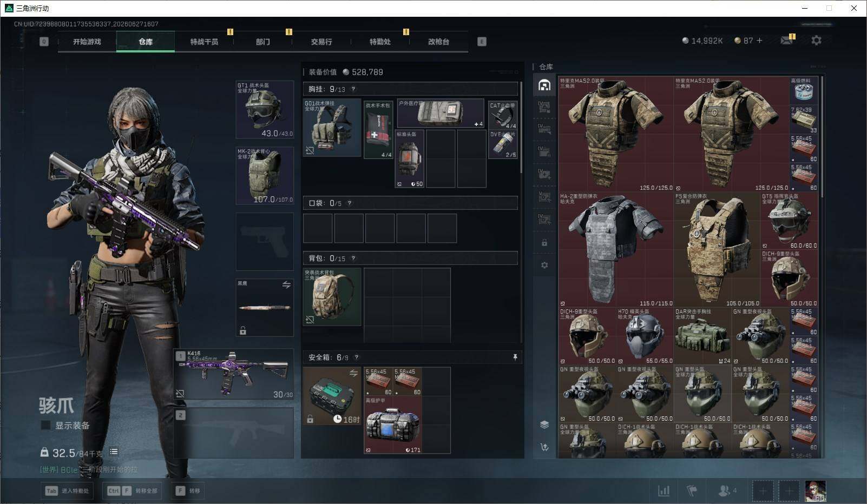The height and width of the screenshot is (504, 867).
Task: Select the HA-2 重型防弹衣 armor
Action: 616,249
